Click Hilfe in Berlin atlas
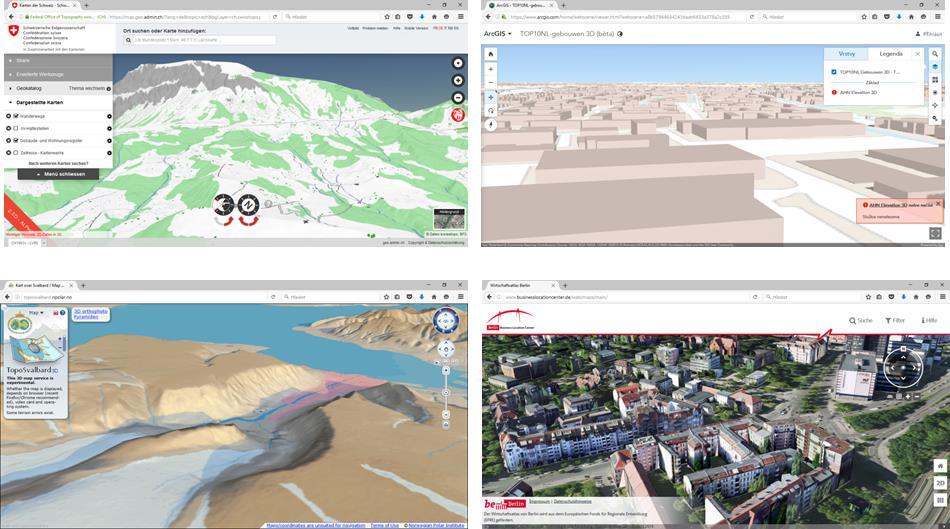This screenshot has height=529, width=950. click(929, 321)
